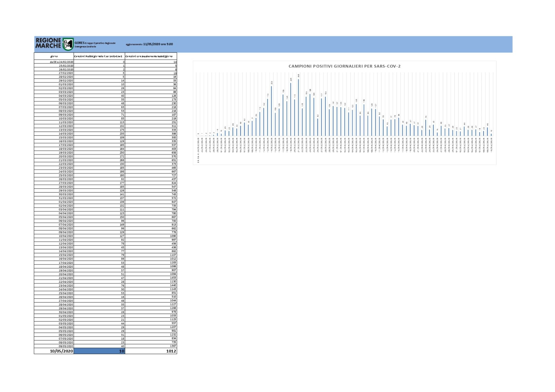This screenshot has height=392, width=555.
Task: Click the '15/04/2020' date cell
Action: click(54, 255)
